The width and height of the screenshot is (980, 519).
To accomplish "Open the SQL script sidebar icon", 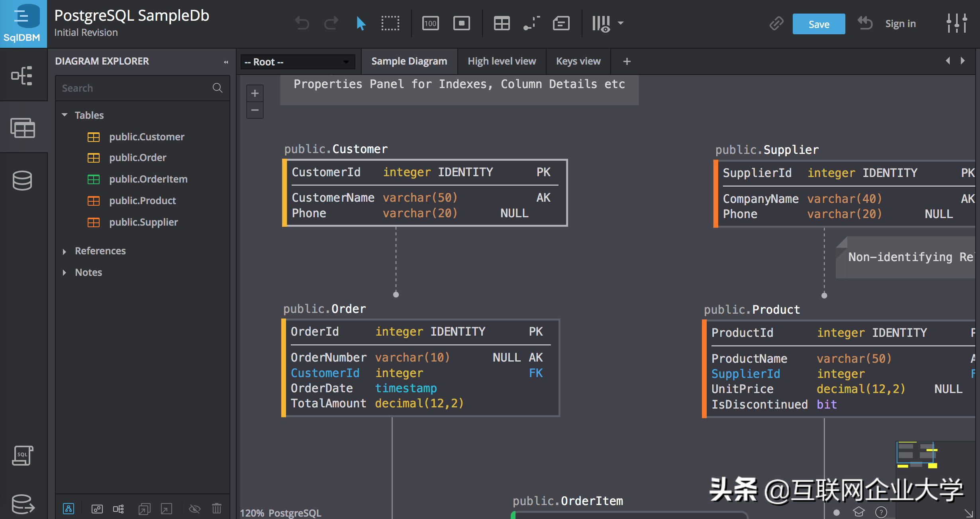I will 22,456.
